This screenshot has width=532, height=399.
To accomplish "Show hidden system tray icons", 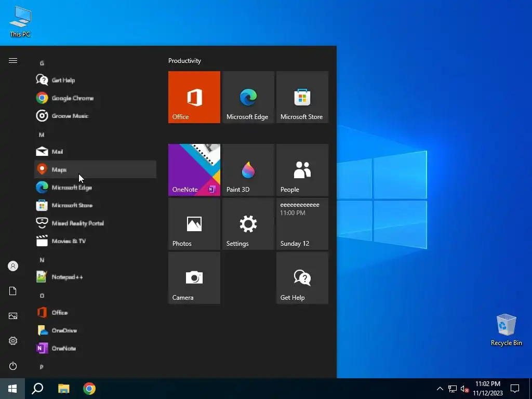I will coord(440,389).
